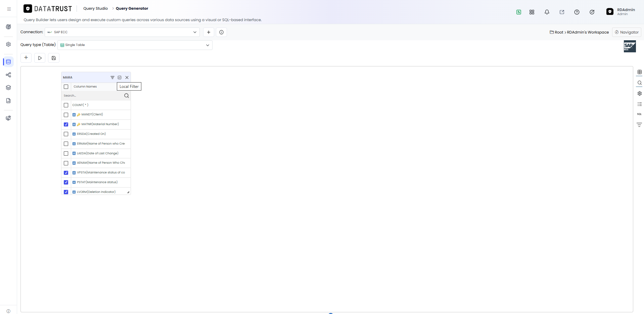This screenshot has height=314, width=644.
Task: Click the connection info icon
Action: (x=221, y=32)
